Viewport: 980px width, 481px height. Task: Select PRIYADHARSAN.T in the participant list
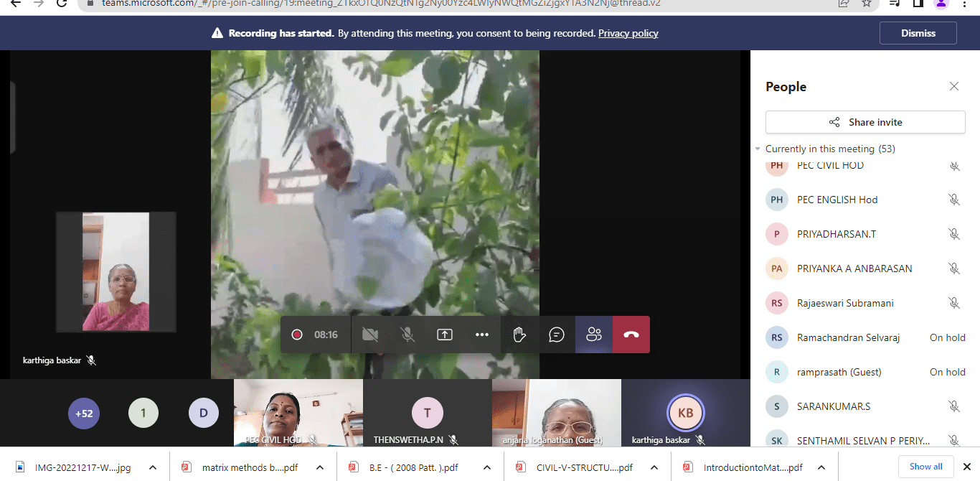[x=836, y=234]
